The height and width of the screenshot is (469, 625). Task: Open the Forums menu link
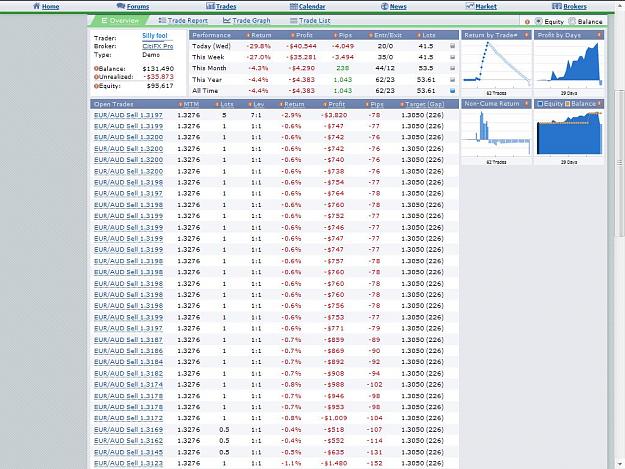click(x=138, y=6)
